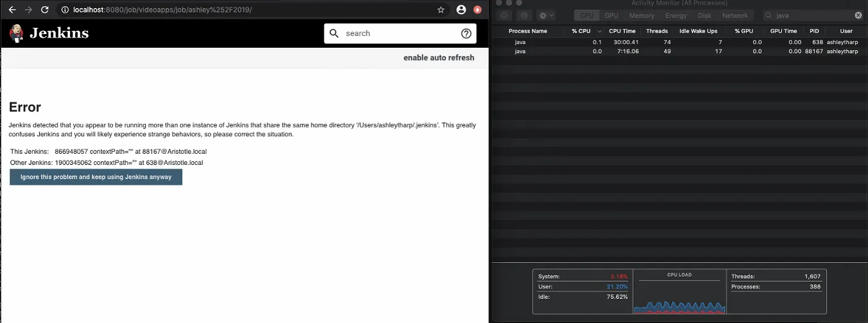Sort by User column header
The height and width of the screenshot is (323, 868).
click(846, 31)
